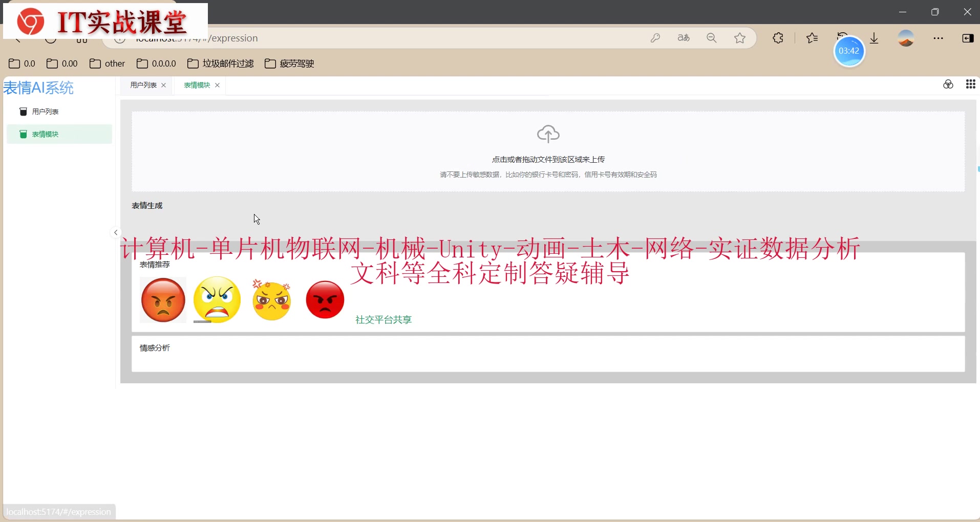Click the 03:42 timer bubble
The height and width of the screenshot is (522, 980).
coord(849,51)
